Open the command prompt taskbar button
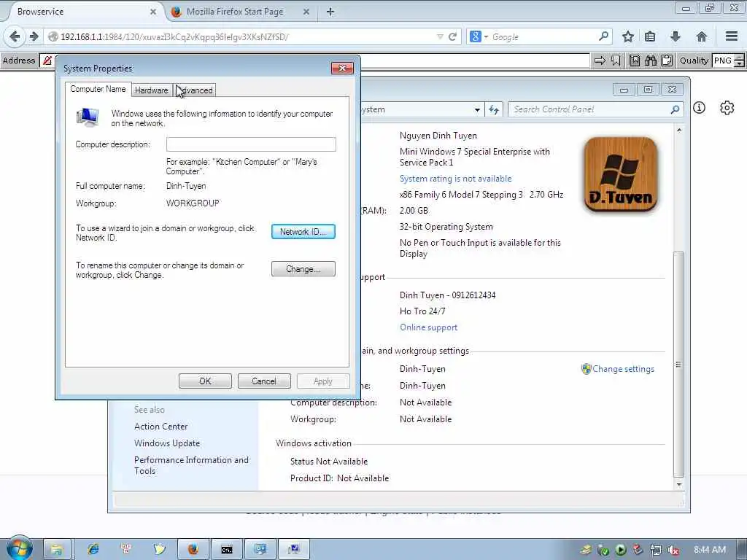Image resolution: width=747 pixels, height=560 pixels. click(x=227, y=549)
